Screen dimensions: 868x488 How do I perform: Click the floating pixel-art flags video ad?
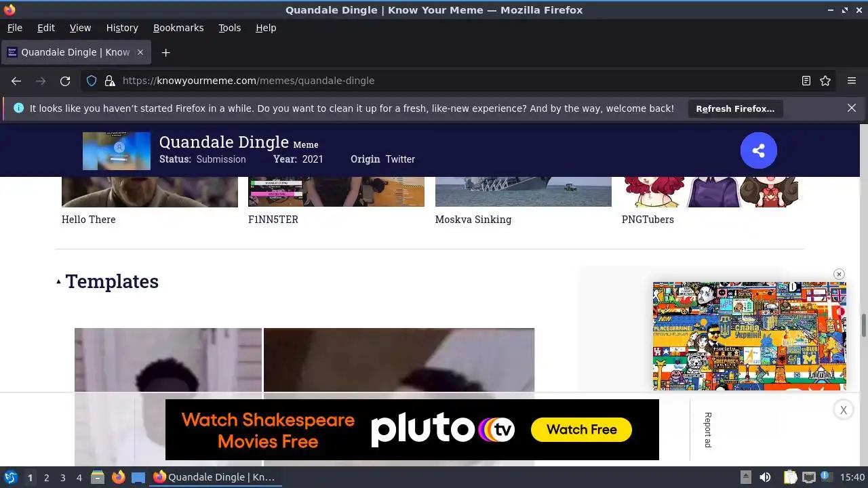coord(749,336)
